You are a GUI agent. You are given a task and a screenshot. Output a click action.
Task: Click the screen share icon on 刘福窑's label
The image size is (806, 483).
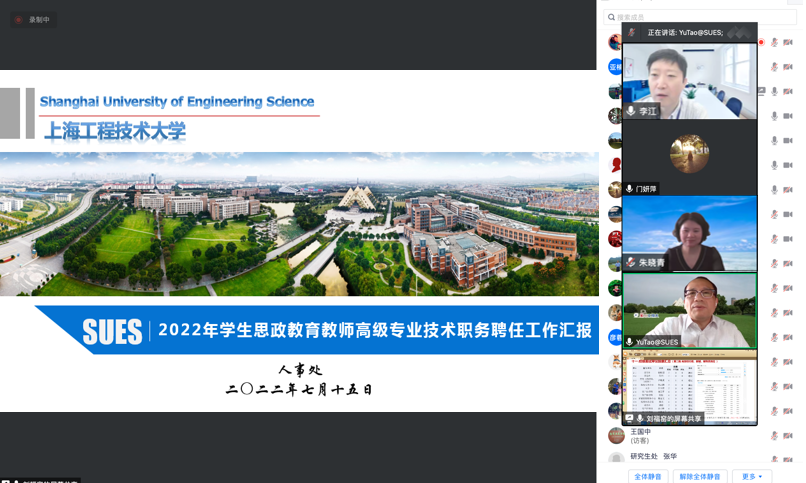(x=630, y=418)
